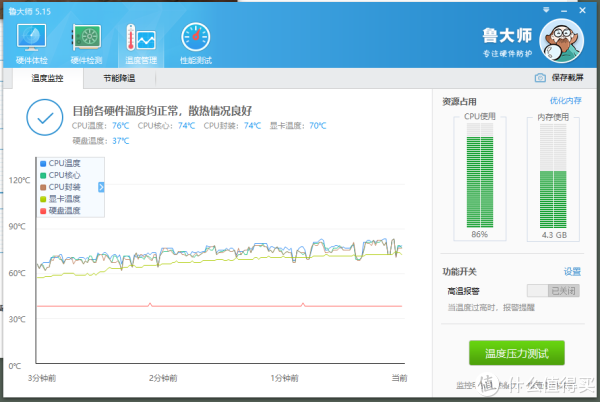Switch to the 温度监控 tab
The image size is (600, 402).
(48, 78)
